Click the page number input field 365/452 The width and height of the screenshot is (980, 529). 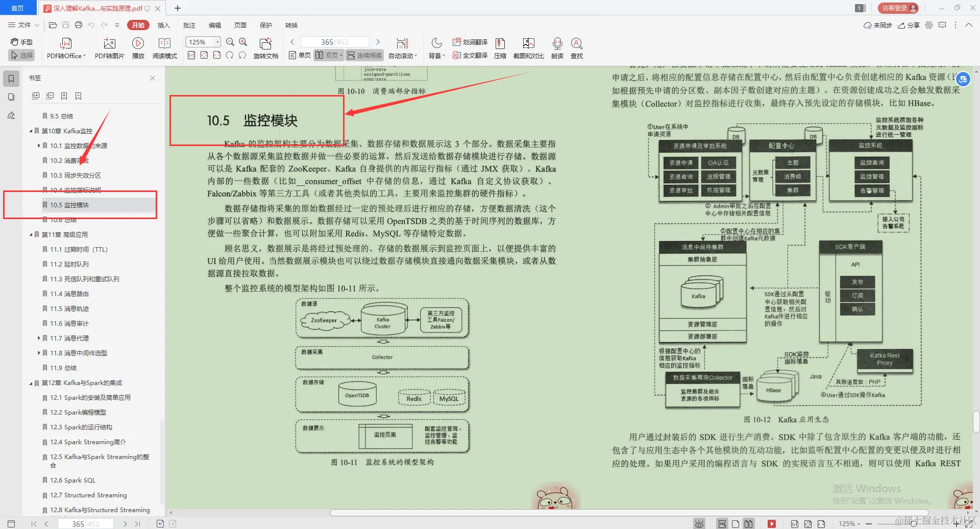point(335,41)
